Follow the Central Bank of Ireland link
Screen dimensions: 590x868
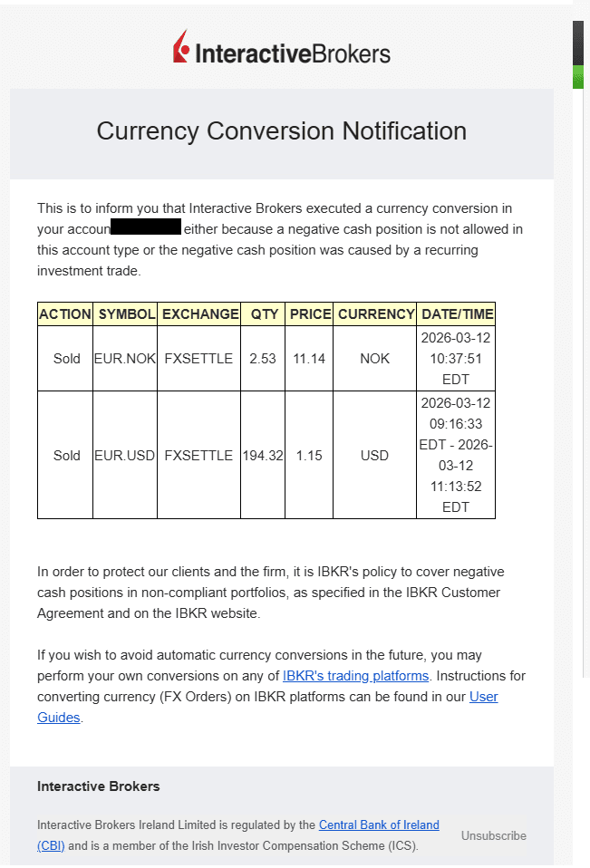pos(379,825)
